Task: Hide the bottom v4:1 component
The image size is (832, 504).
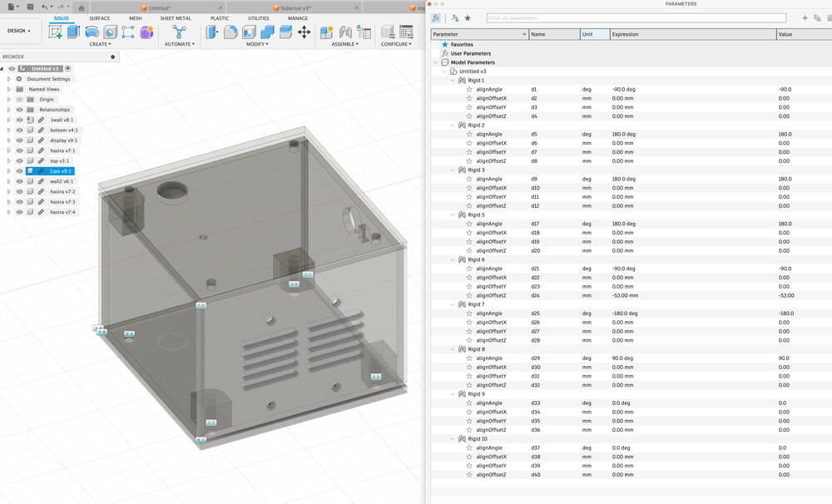Action: click(x=20, y=130)
